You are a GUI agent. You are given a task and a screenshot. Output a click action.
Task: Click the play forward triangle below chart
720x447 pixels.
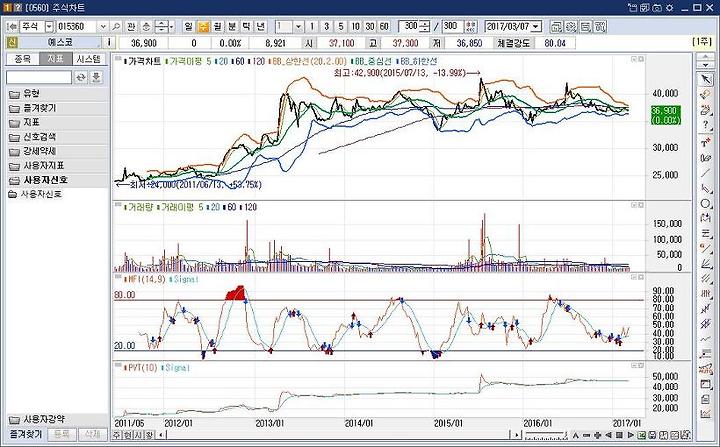630,435
